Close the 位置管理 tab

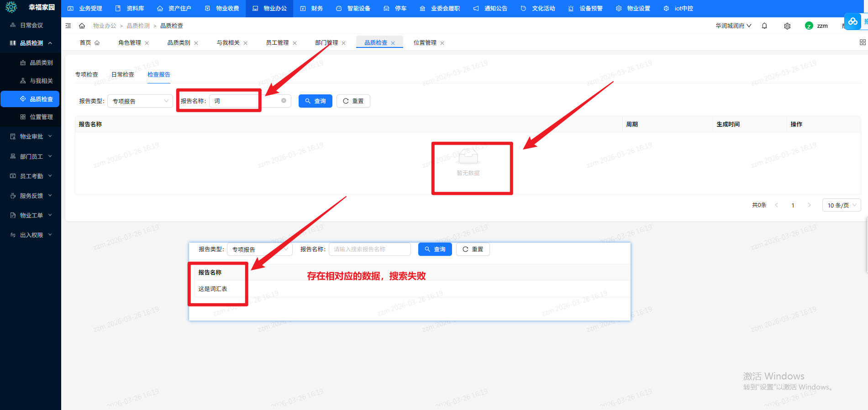(x=442, y=43)
